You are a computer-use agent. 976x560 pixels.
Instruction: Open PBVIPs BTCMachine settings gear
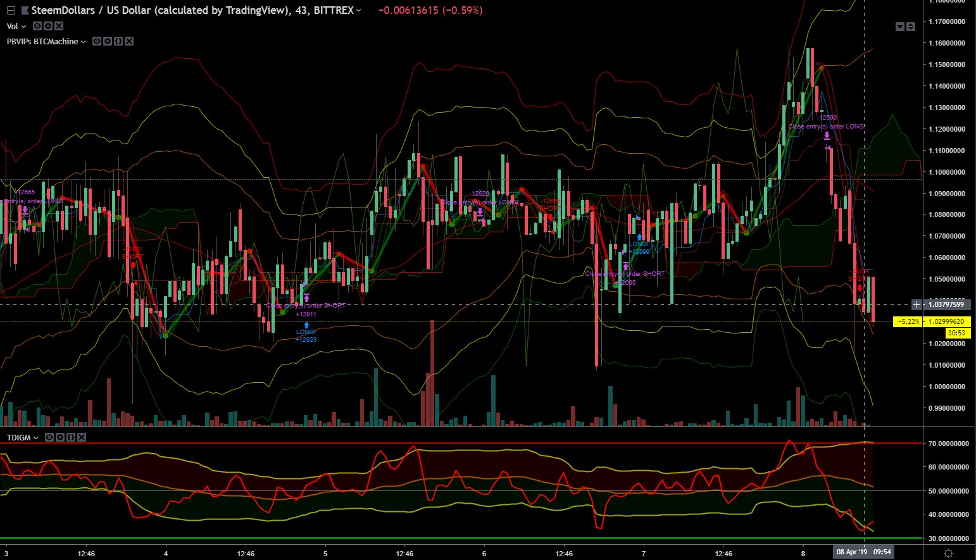pyautogui.click(x=108, y=41)
